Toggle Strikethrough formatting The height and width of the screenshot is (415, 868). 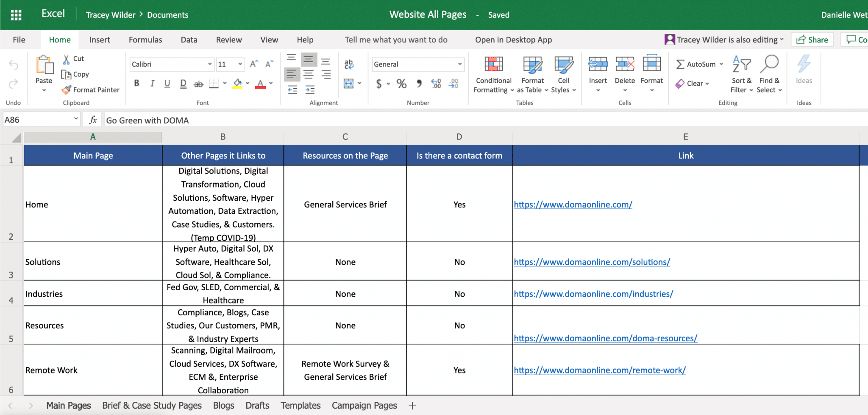[x=198, y=84]
